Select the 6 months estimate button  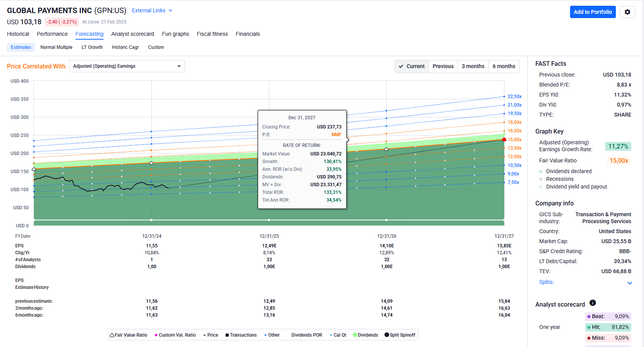point(503,66)
